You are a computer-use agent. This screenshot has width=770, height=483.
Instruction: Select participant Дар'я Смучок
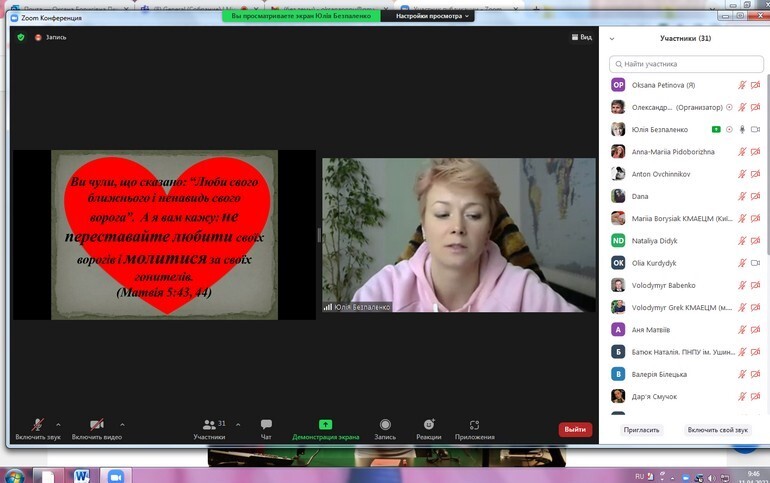tap(686, 396)
